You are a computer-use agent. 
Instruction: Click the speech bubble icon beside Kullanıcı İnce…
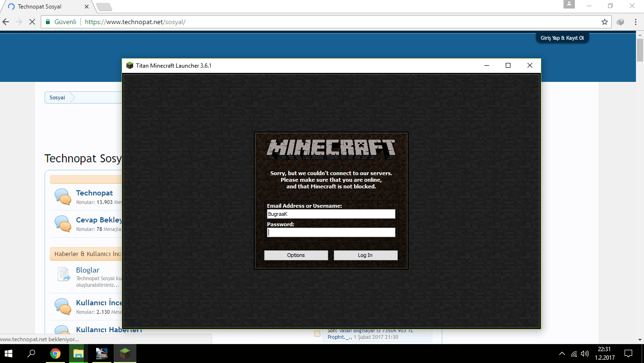(x=63, y=306)
